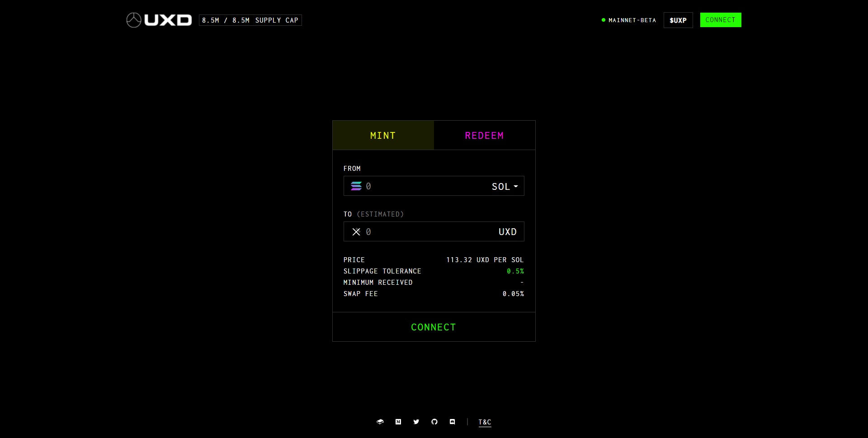Viewport: 868px width, 438px height.
Task: Click the MINIMUM RECEIVED label
Action: tap(378, 283)
